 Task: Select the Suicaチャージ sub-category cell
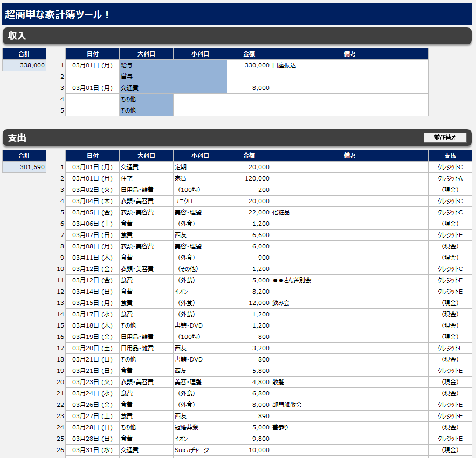pos(200,450)
